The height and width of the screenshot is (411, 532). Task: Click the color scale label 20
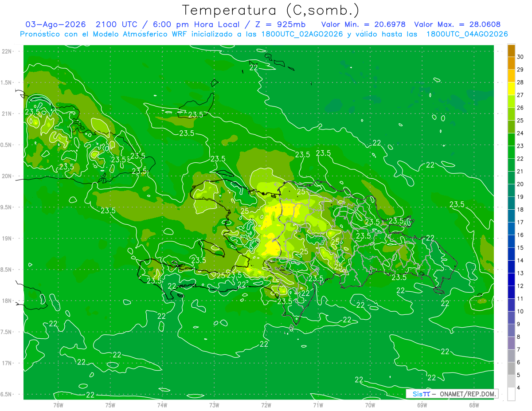tap(520, 184)
